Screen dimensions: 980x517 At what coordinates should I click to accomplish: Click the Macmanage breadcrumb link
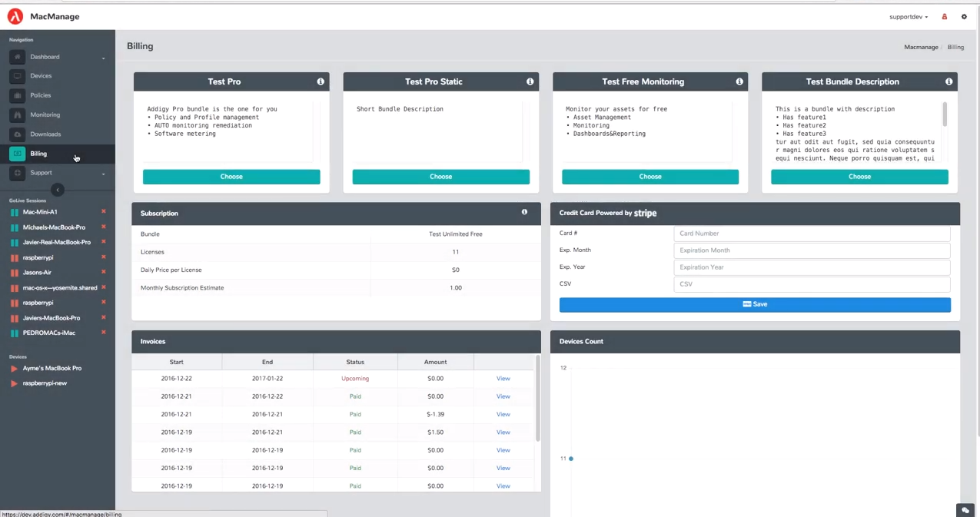point(921,47)
